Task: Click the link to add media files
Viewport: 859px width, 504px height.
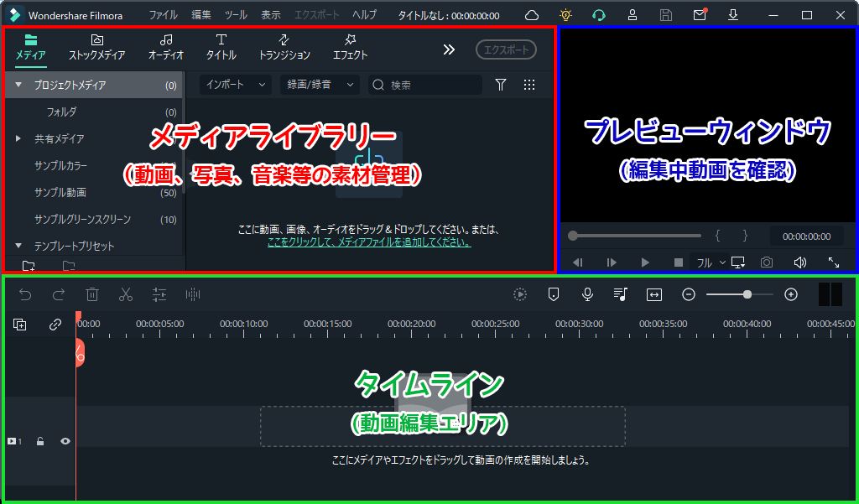Action: point(368,242)
